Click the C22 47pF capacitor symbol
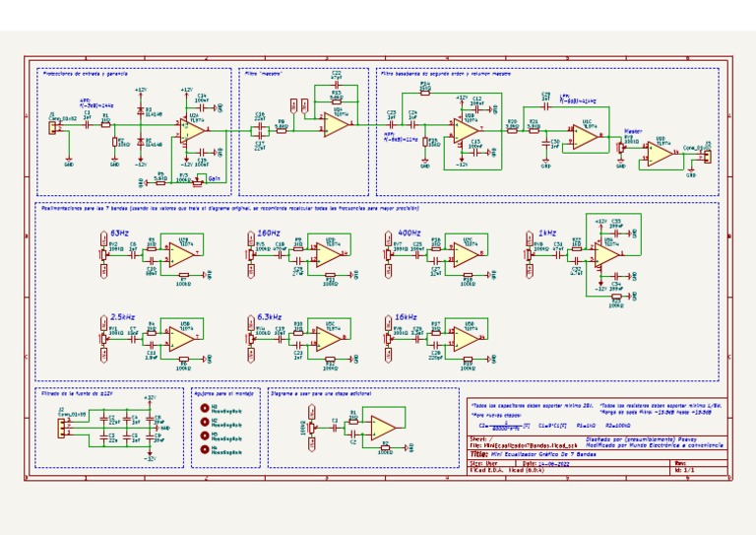The height and width of the screenshot is (535, 756). point(336,86)
